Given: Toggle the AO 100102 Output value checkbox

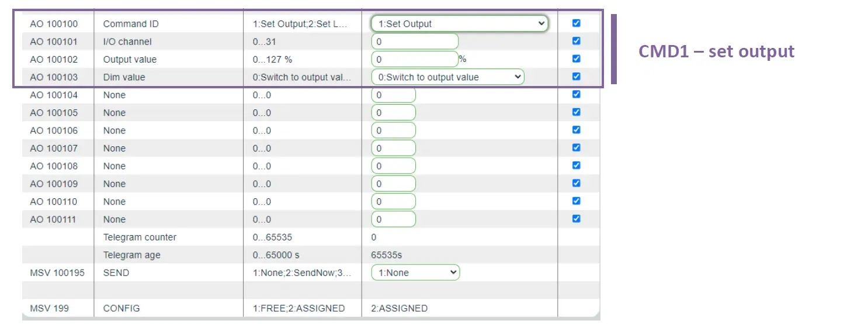Looking at the screenshot, I should (x=577, y=58).
